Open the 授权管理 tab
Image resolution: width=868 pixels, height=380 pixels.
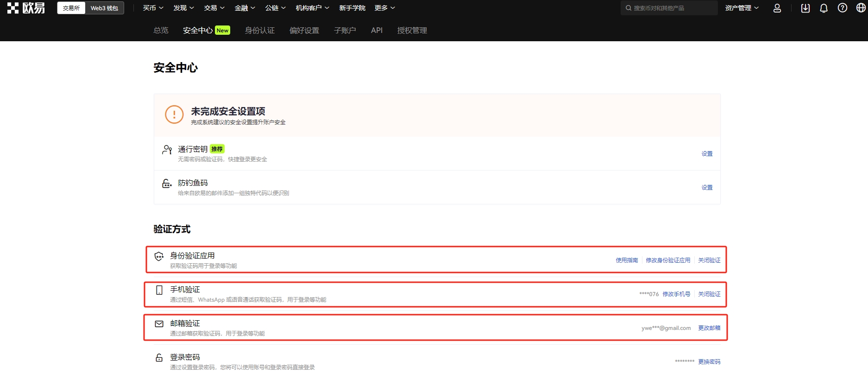(412, 30)
